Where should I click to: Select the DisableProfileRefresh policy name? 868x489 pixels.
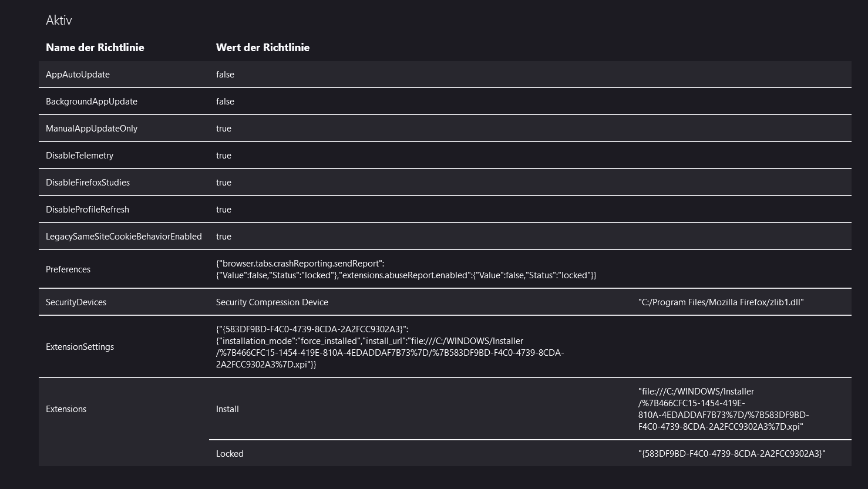88,210
